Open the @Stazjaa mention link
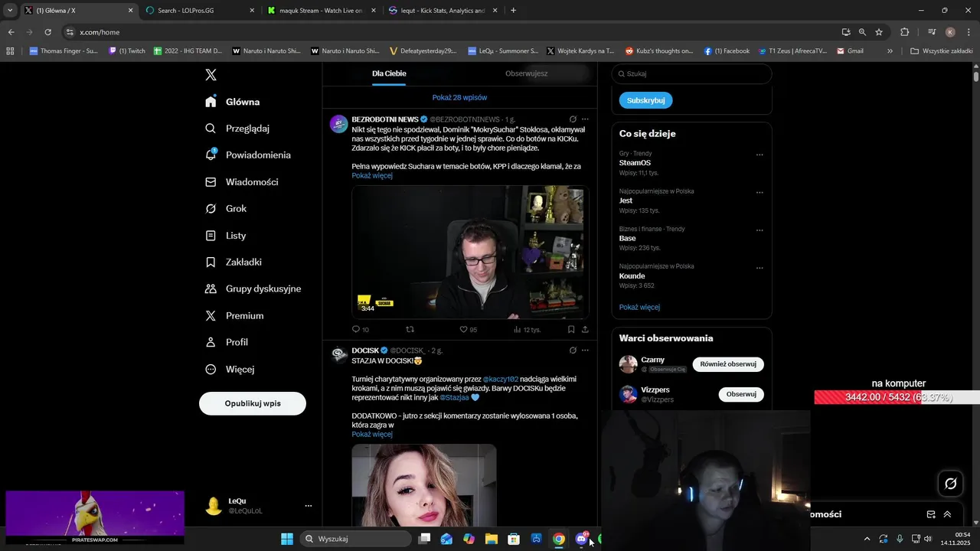 pos(454,398)
